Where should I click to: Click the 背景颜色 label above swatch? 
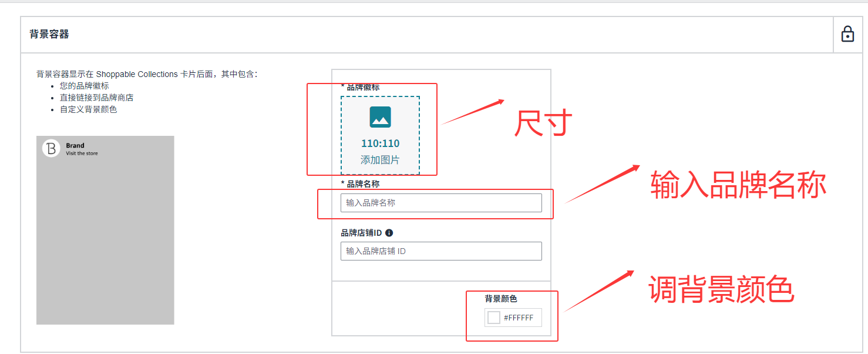point(501,299)
